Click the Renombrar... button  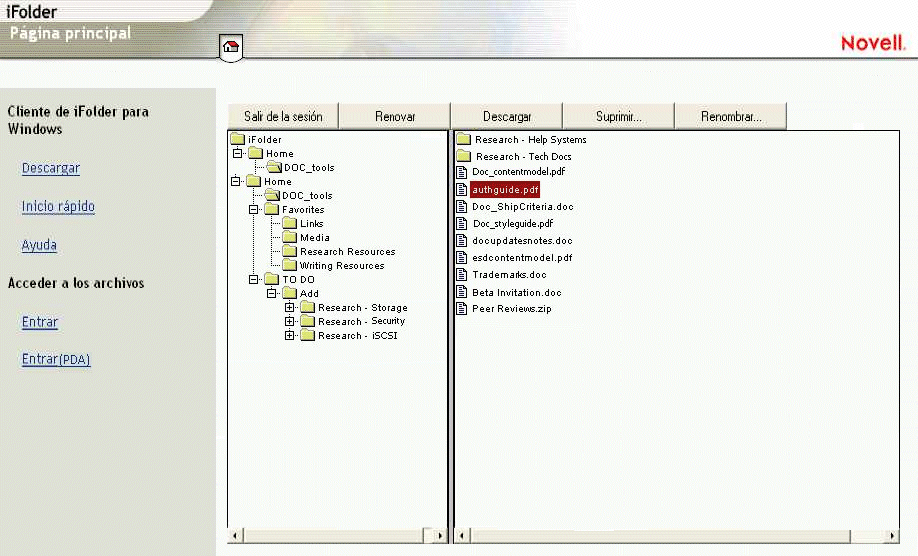(x=731, y=116)
